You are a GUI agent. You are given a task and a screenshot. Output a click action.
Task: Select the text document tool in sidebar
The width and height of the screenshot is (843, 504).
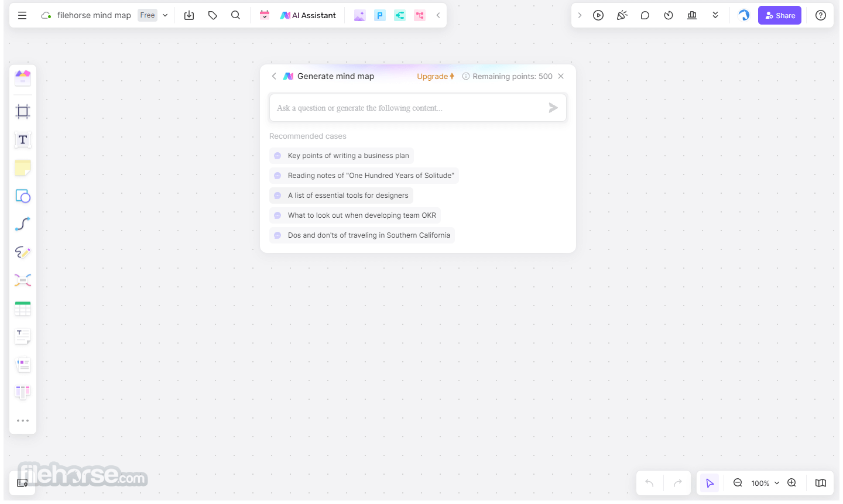[23, 337]
